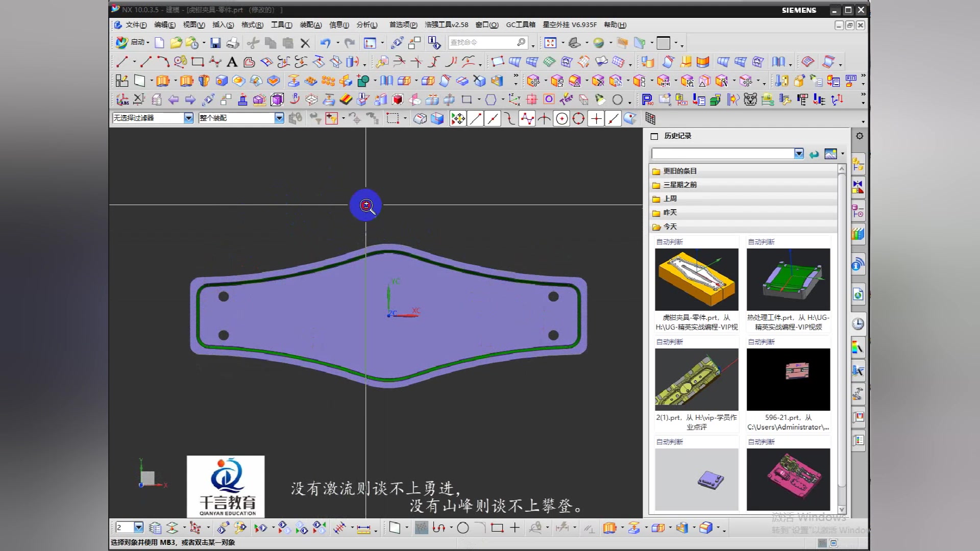Image resolution: width=980 pixels, height=551 pixels.
Task: Open the 整个装配 selection scope dropdown
Action: [x=279, y=118]
